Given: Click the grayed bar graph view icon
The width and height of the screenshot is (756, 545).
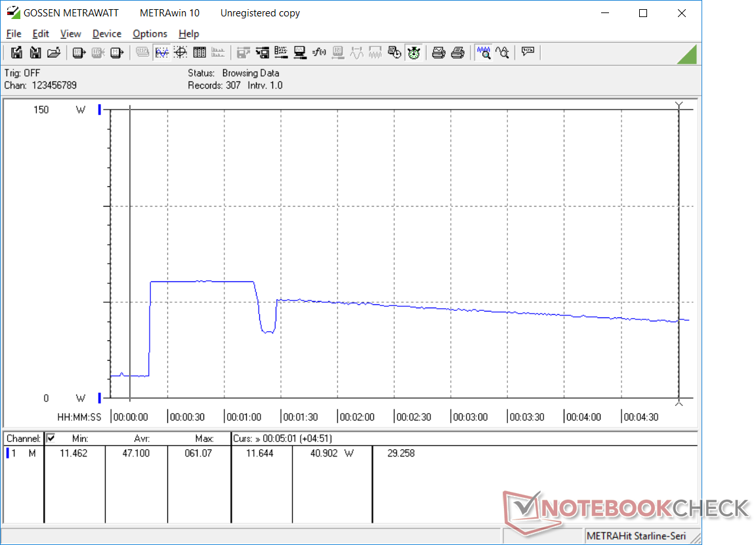Looking at the screenshot, I should (218, 52).
